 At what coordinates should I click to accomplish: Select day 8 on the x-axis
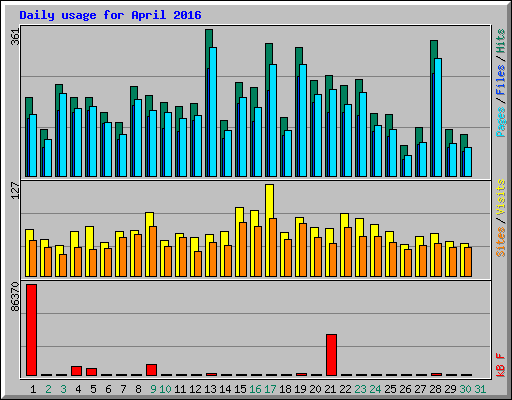(x=138, y=389)
